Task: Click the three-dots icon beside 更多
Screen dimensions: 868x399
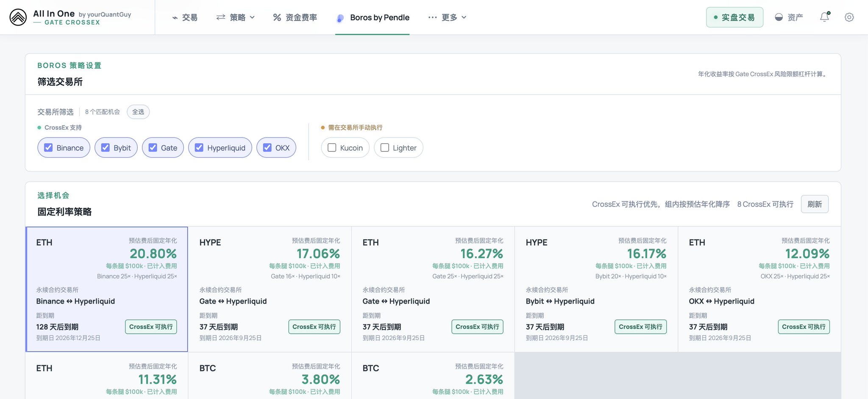Action: coord(432,17)
